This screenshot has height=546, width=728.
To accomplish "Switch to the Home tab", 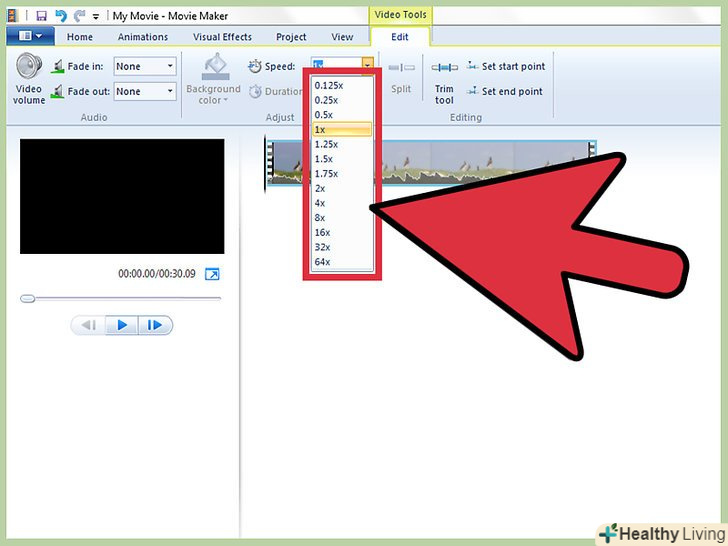I will pyautogui.click(x=80, y=37).
